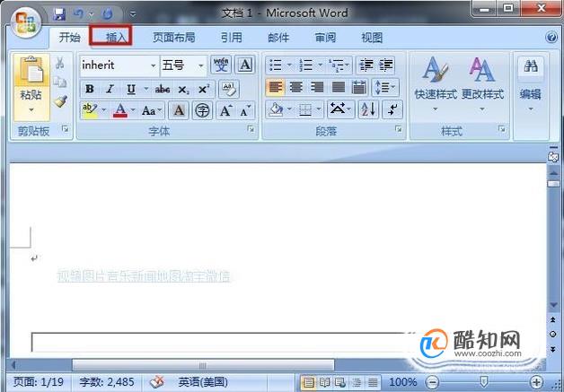Viewport: 564px width, 392px height.
Task: Switch to the 开始 tab
Action: 70,38
